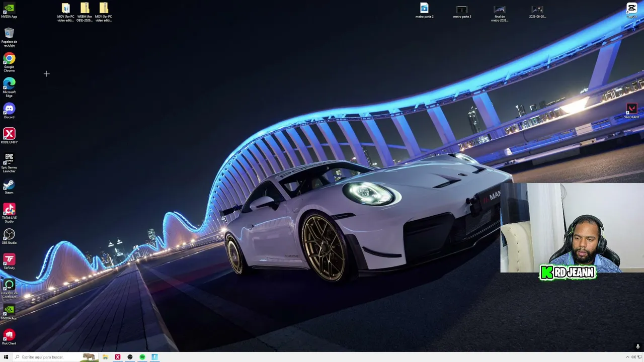644x362 pixels.
Task: Open the Epic Games Launcher shortcut
Action: [x=9, y=163]
